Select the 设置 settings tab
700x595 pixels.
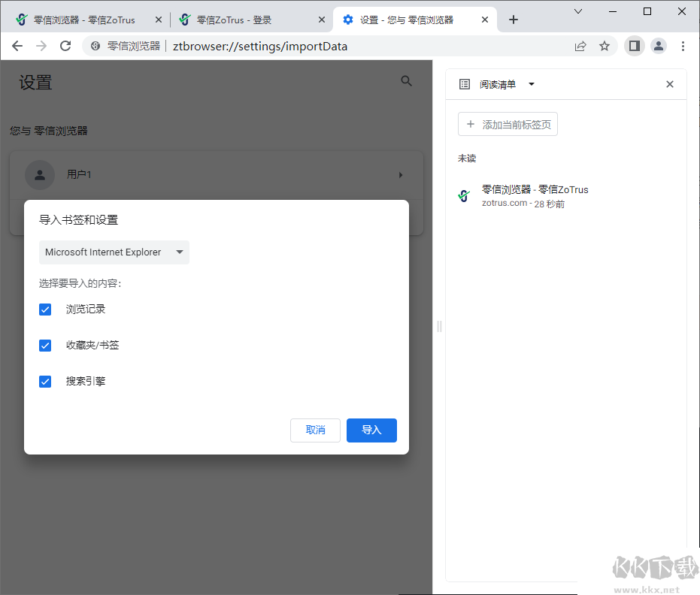[x=410, y=20]
